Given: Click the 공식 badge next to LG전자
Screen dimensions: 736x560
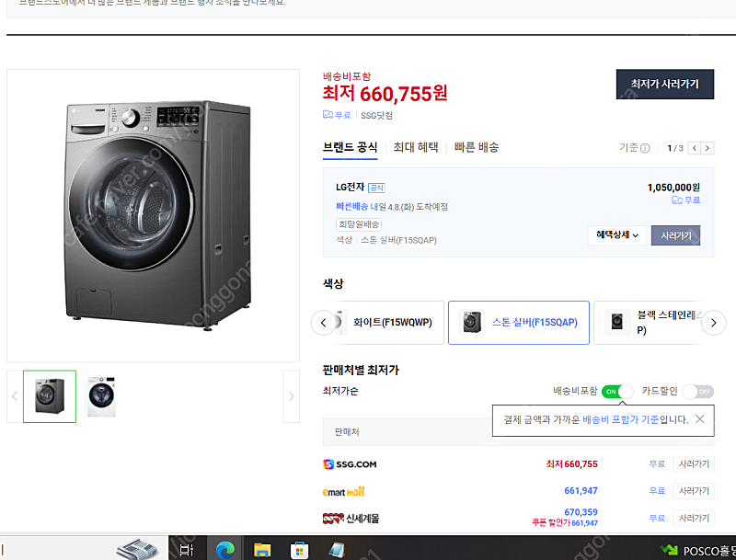Looking at the screenshot, I should click(x=376, y=188).
